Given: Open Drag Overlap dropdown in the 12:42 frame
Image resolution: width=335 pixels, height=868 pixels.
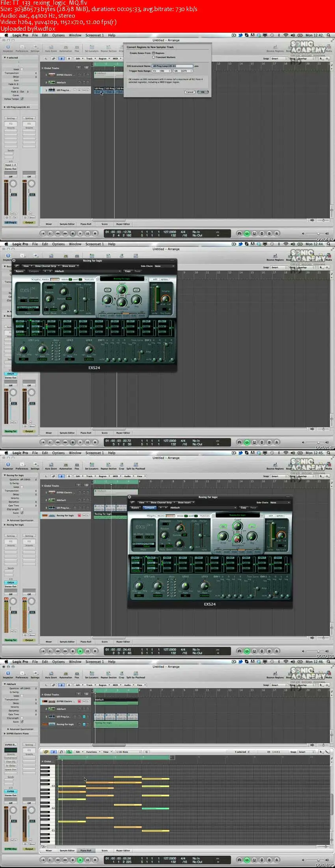Looking at the screenshot, I should [306, 58].
